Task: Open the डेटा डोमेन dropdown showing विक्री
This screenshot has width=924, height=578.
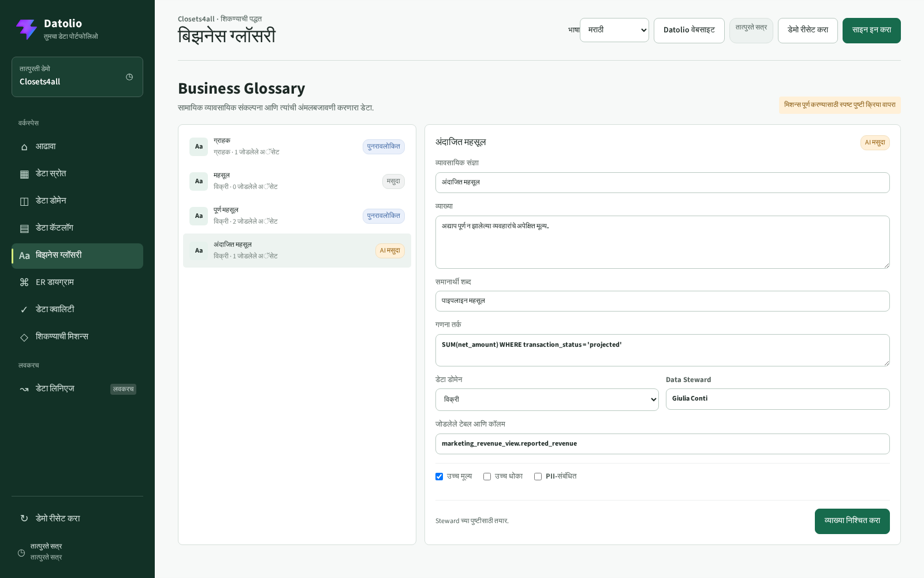Action: click(547, 399)
